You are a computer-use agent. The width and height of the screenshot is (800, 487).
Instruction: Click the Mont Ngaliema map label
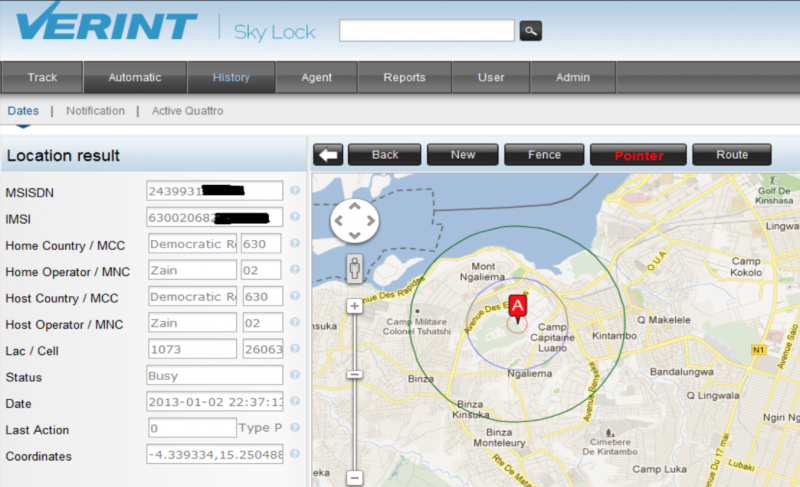pos(483,272)
